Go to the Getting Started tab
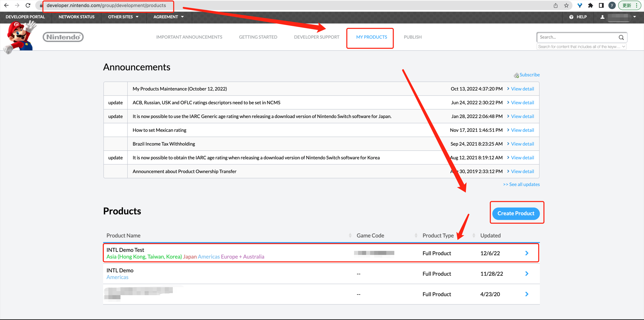Screen dimensions: 644x320 pos(258,37)
